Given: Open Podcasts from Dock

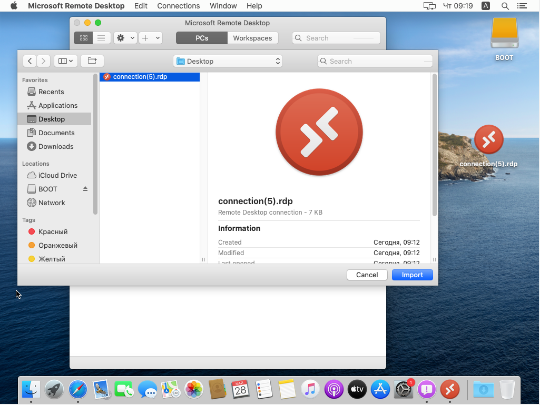Looking at the screenshot, I should 334,390.
